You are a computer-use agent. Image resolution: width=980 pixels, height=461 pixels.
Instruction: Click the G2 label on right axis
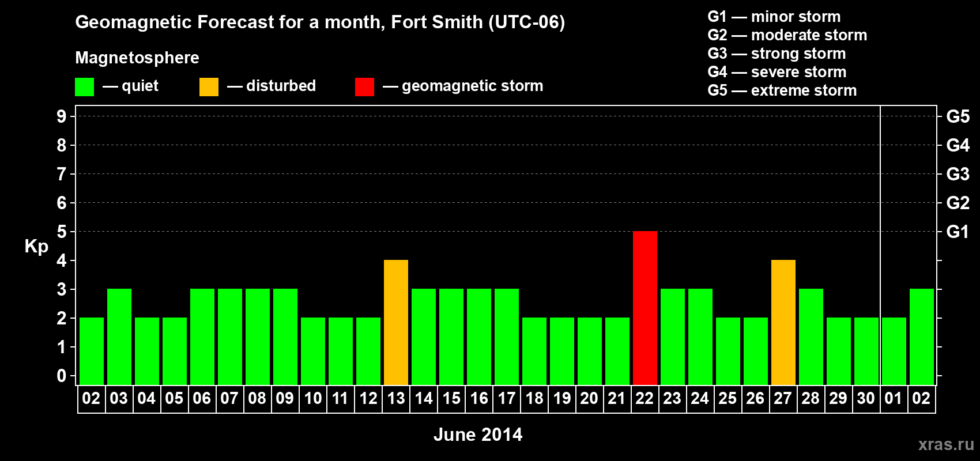[x=958, y=203]
